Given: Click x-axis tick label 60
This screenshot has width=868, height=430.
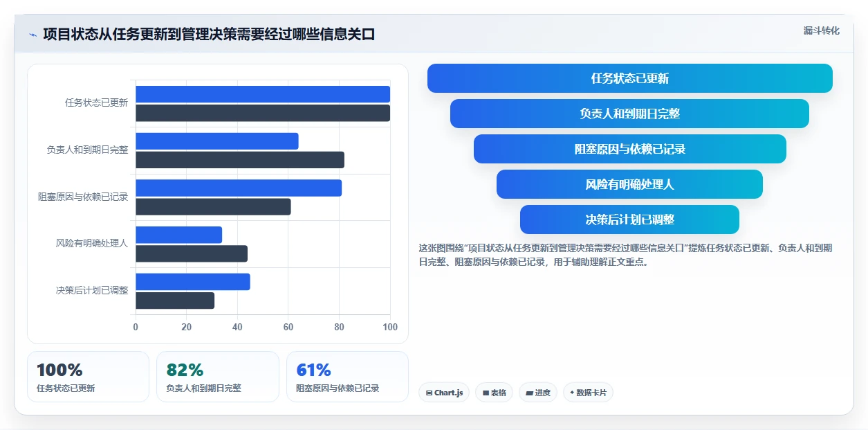Looking at the screenshot, I should point(288,327).
